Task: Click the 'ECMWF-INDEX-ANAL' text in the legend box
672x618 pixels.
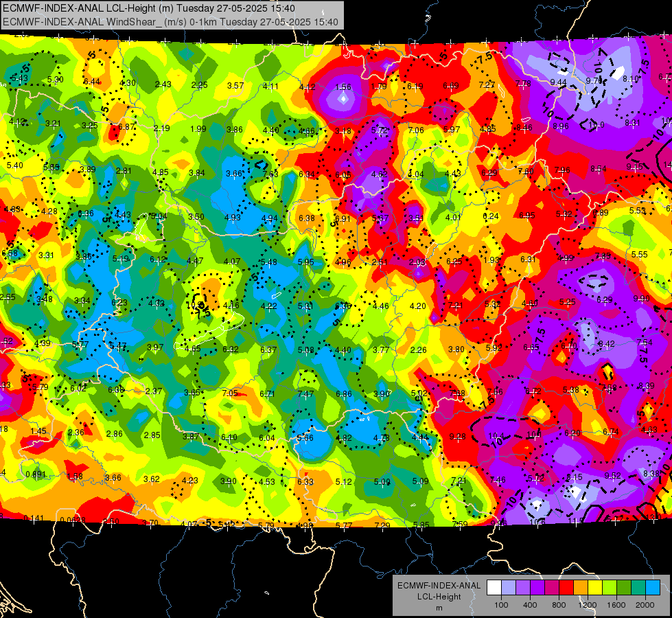Action: pyautogui.click(x=439, y=586)
